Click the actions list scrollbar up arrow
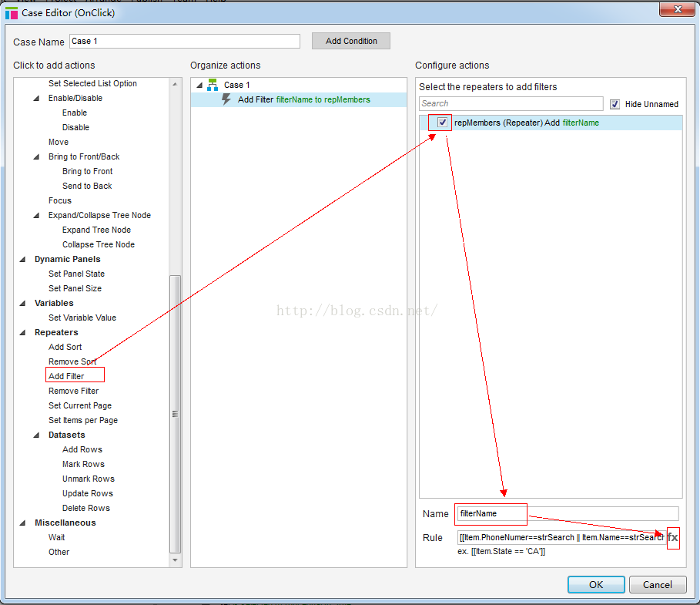This screenshot has width=700, height=605. [175, 84]
